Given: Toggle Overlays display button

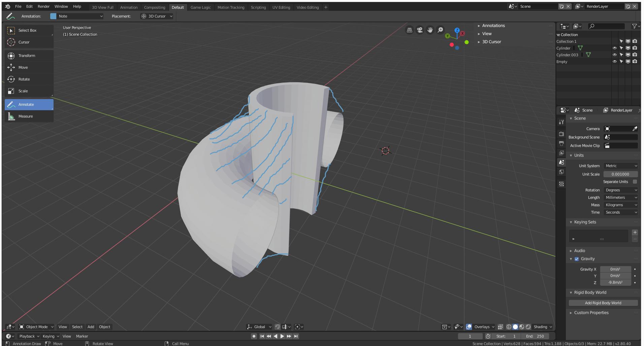Looking at the screenshot, I should [x=469, y=327].
